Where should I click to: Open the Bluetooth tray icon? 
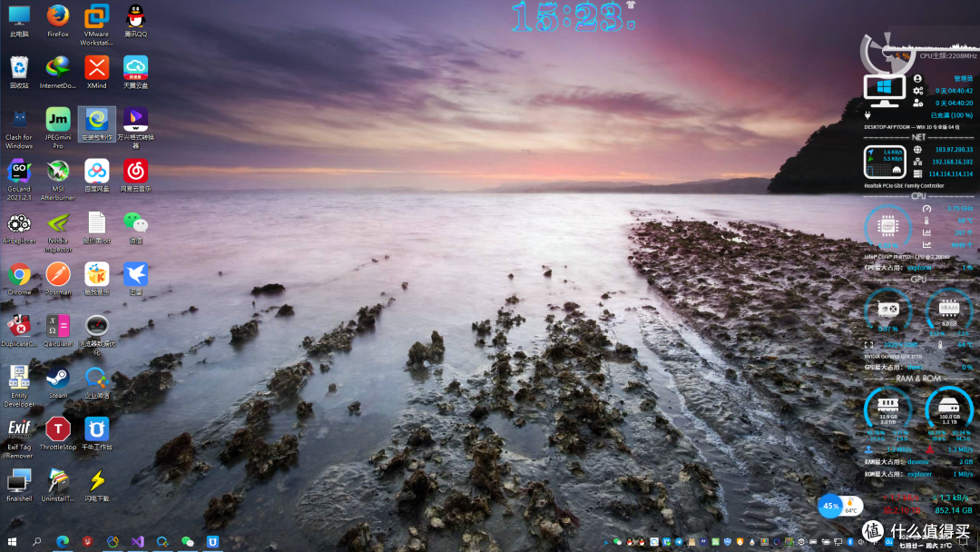click(x=850, y=541)
